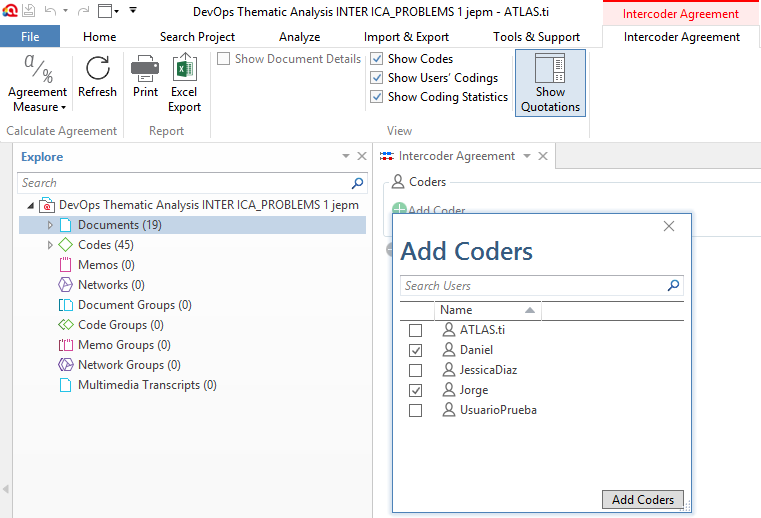Screen dimensions: 761x518
Task: Expand the Documents (19) node
Action: click(x=50, y=225)
